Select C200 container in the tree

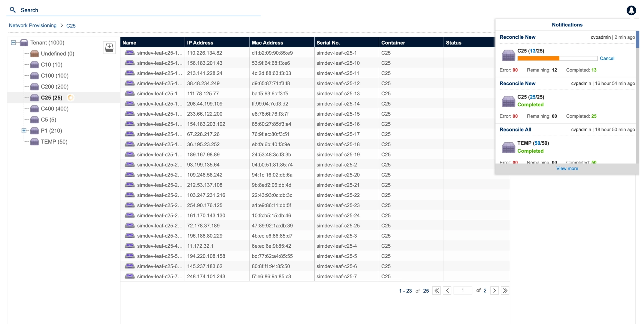point(54,87)
